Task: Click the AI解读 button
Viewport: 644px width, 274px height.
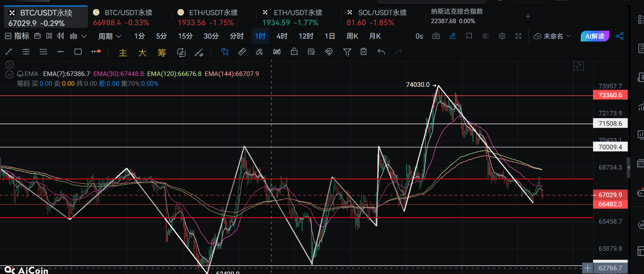Action: pos(594,36)
